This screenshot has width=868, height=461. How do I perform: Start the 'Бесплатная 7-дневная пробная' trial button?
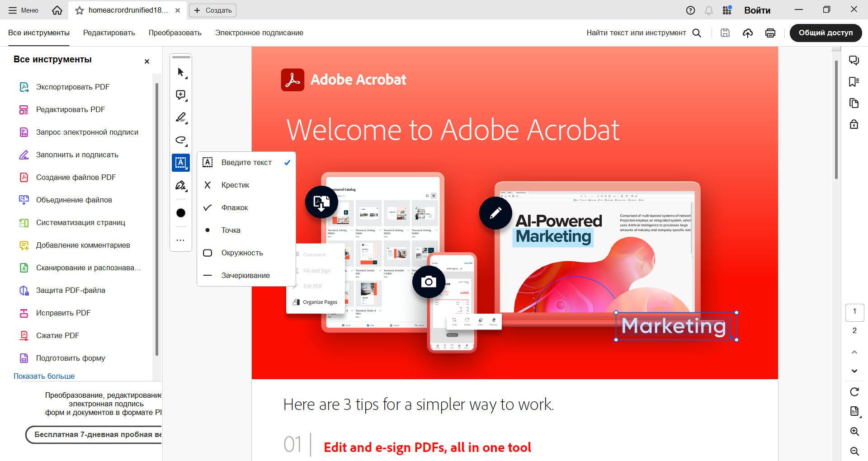coord(94,435)
